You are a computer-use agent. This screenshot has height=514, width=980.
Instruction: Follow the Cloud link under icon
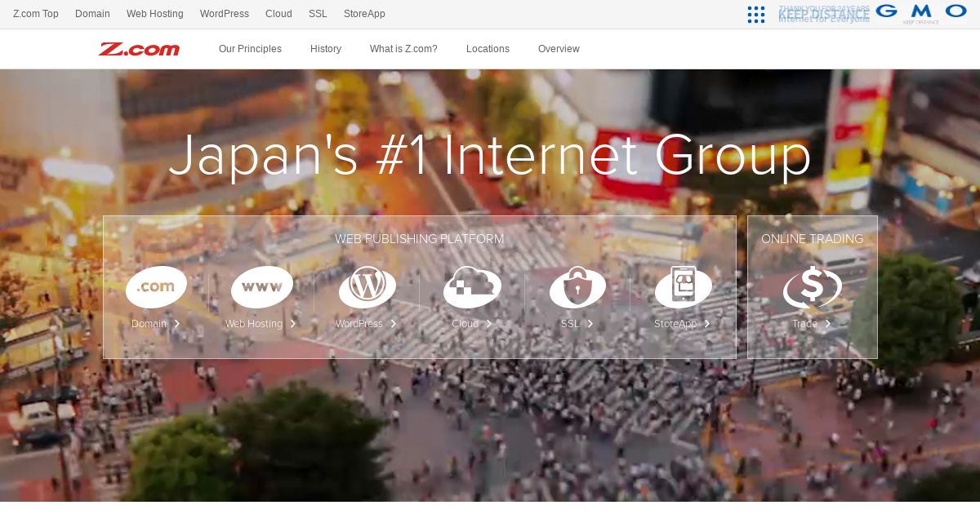[472, 324]
